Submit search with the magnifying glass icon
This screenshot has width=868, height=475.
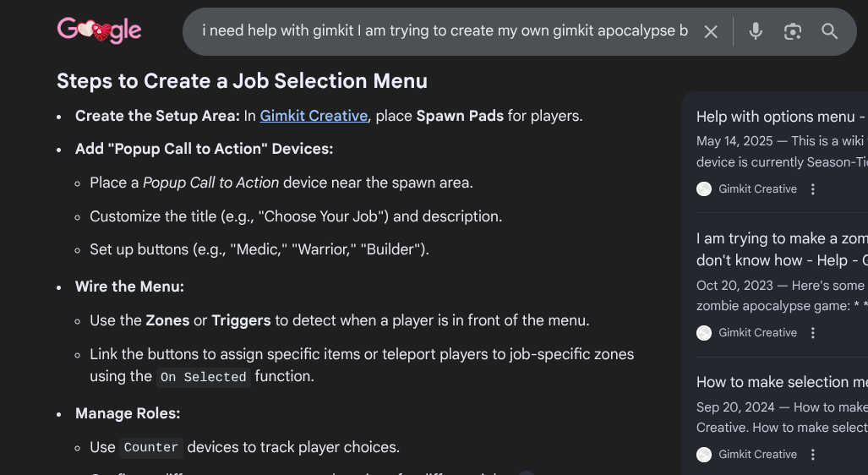click(830, 32)
